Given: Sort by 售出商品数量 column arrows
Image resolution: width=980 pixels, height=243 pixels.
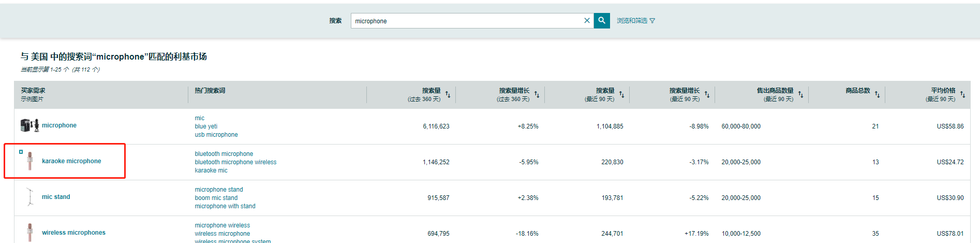Looking at the screenshot, I should point(800,95).
